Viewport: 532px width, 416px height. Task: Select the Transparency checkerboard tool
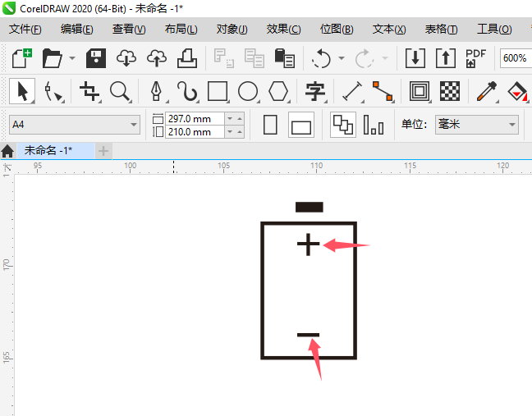(x=450, y=91)
